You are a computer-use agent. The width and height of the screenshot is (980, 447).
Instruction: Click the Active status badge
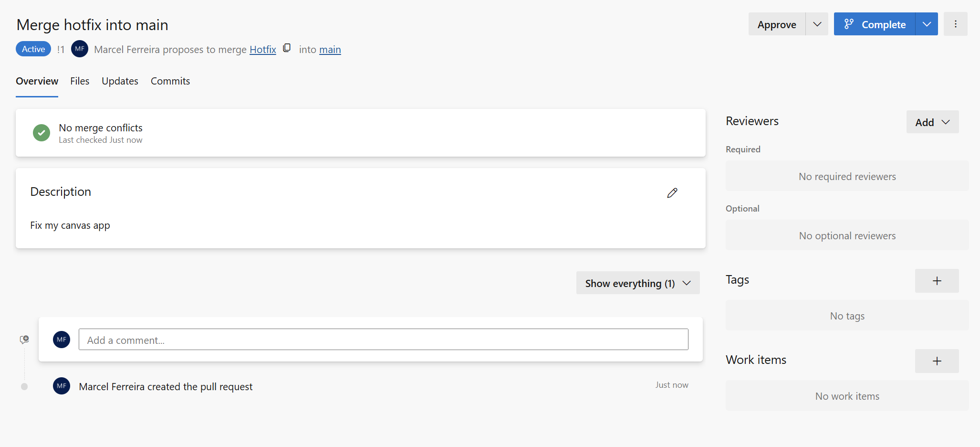(33, 48)
